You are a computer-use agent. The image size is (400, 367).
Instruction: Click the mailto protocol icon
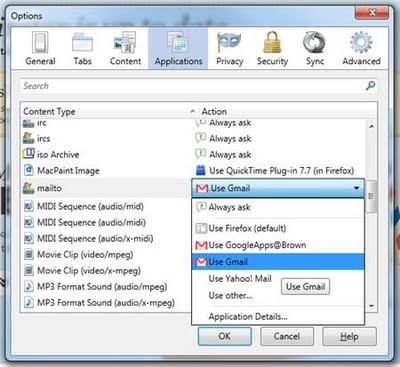[x=28, y=188]
